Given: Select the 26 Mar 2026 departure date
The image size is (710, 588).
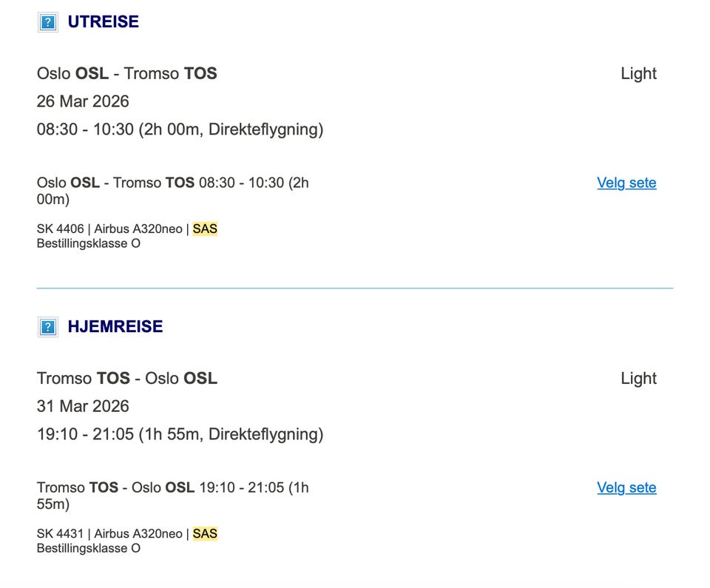Looking at the screenshot, I should pos(83,101).
